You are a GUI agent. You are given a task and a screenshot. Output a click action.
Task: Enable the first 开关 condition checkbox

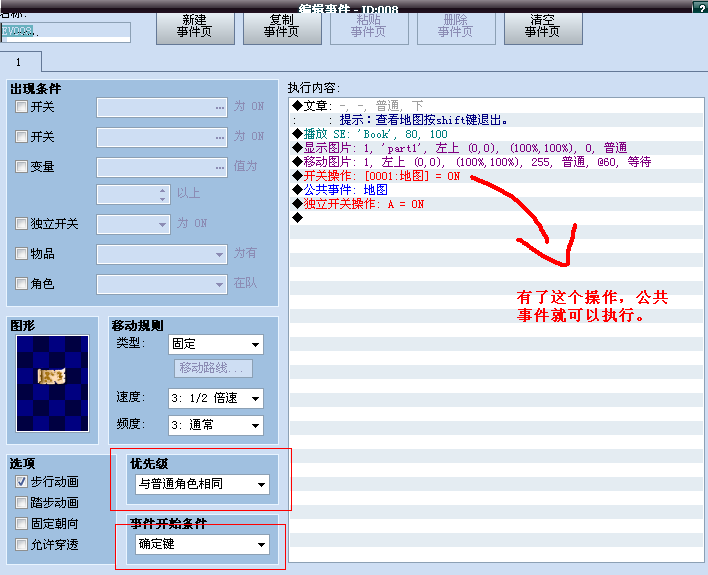(x=21, y=107)
